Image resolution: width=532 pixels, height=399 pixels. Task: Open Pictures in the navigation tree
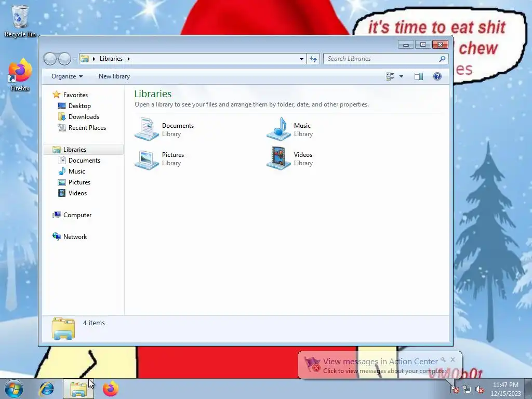click(79, 182)
